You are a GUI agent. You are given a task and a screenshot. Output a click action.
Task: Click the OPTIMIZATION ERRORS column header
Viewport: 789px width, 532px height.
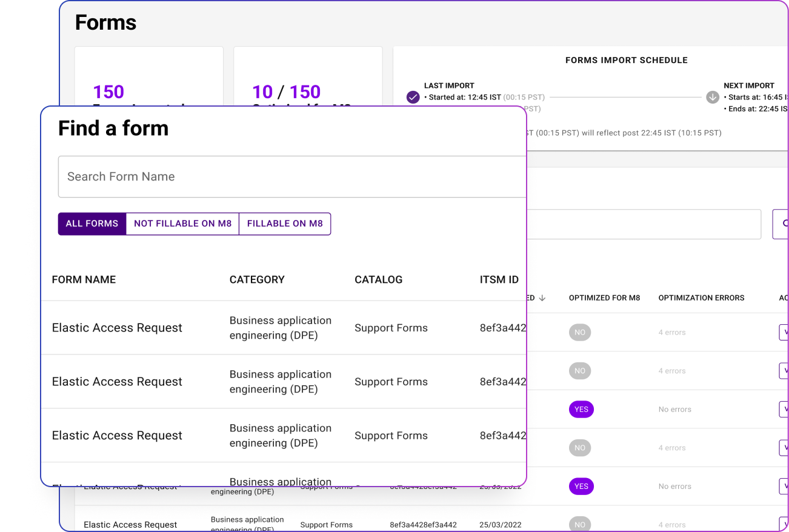point(701,298)
